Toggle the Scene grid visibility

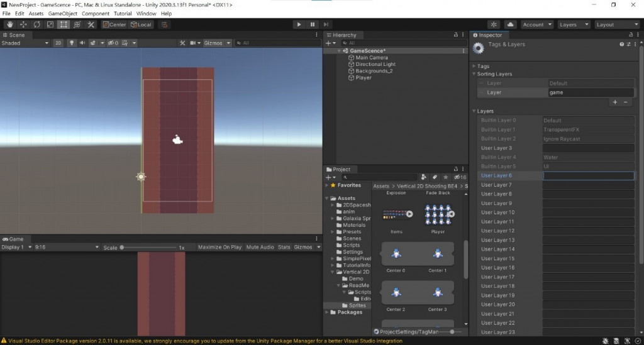[x=125, y=43]
